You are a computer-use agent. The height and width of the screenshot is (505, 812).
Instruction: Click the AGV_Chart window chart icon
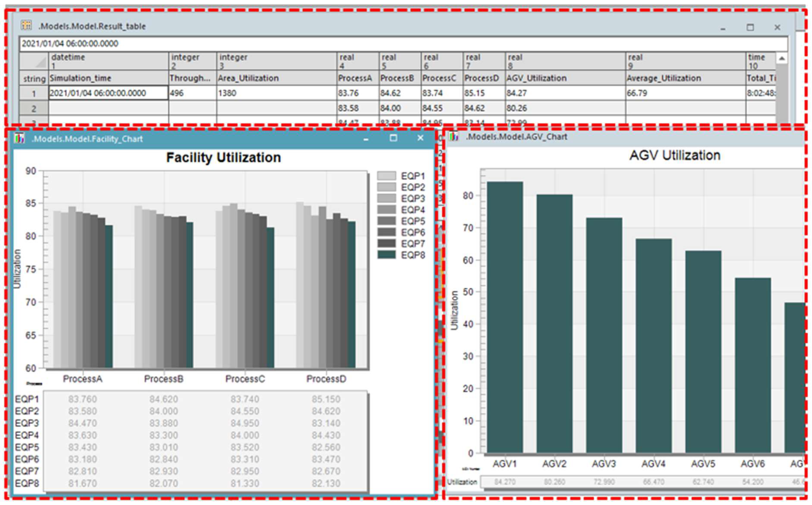[x=454, y=136]
